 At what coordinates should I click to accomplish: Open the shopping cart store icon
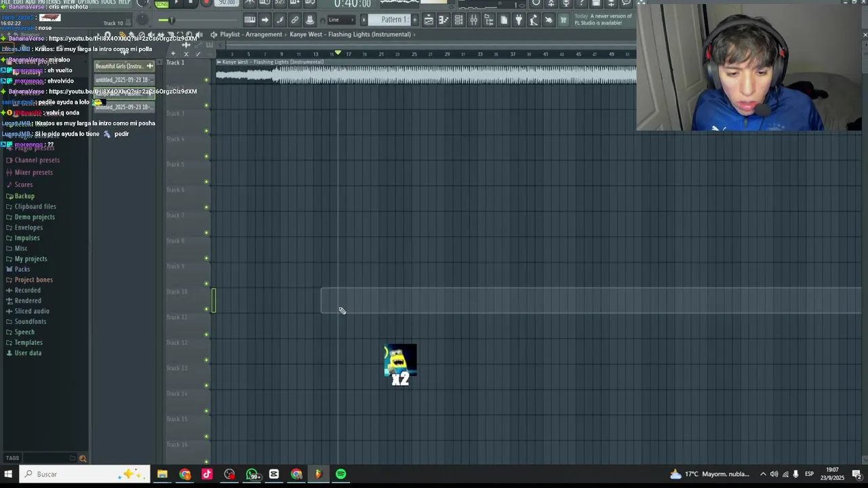click(564, 20)
